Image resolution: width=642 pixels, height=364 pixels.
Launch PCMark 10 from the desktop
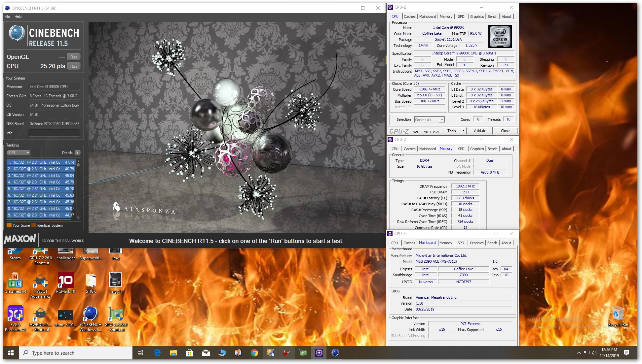66,283
